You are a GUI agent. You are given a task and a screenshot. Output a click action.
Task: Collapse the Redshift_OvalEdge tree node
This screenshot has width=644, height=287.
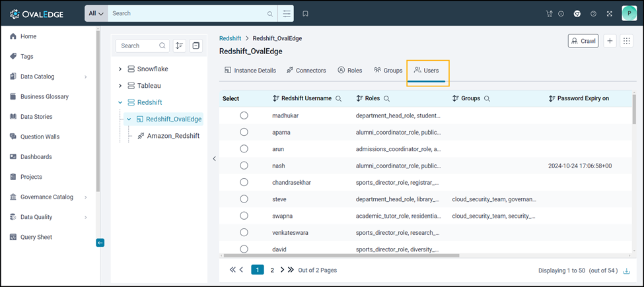(129, 119)
